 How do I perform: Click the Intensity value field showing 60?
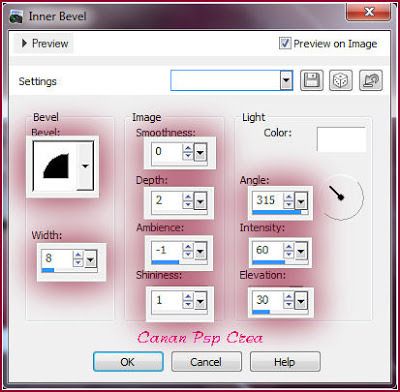pyautogui.click(x=268, y=251)
